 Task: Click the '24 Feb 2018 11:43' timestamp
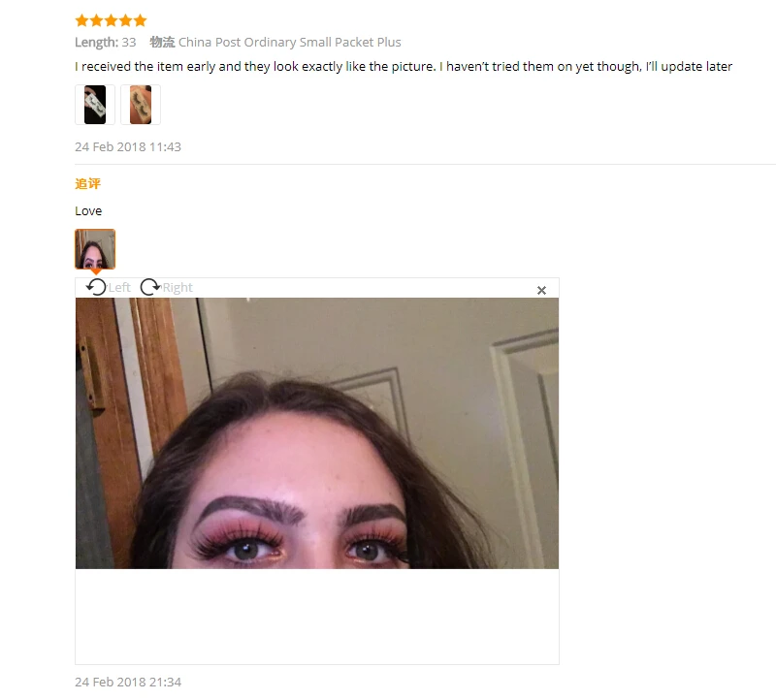pos(128,147)
